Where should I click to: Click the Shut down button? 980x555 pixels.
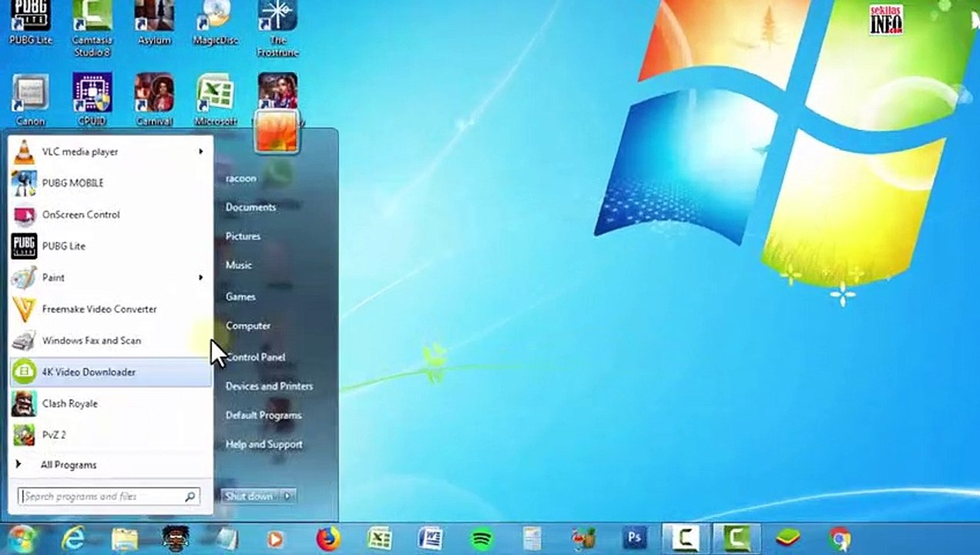(250, 496)
